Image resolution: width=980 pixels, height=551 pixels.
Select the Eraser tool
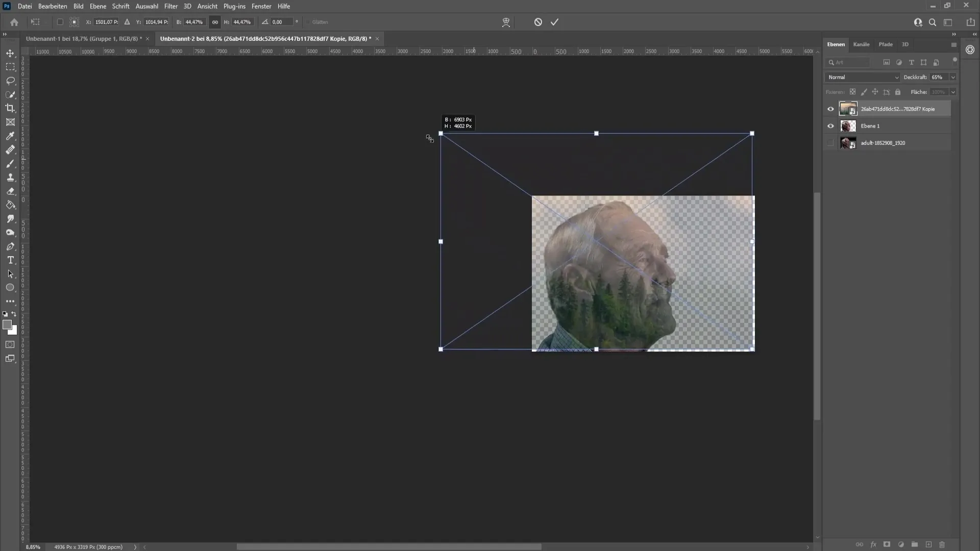pos(10,191)
